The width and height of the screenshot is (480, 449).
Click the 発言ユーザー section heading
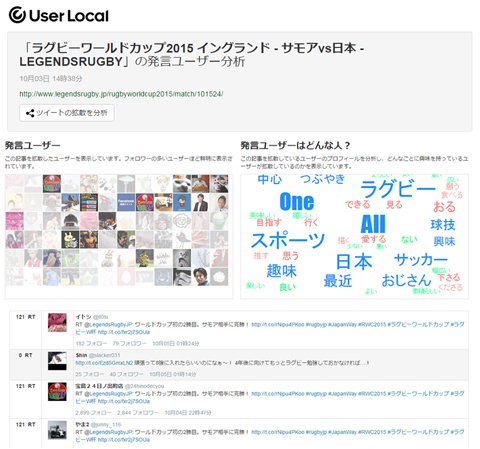[x=33, y=145]
